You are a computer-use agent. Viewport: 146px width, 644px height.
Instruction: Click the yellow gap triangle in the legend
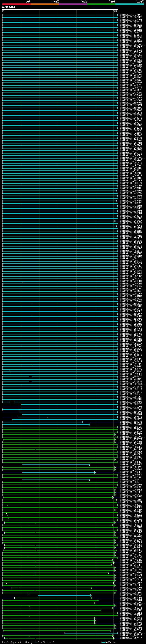(19, 642)
